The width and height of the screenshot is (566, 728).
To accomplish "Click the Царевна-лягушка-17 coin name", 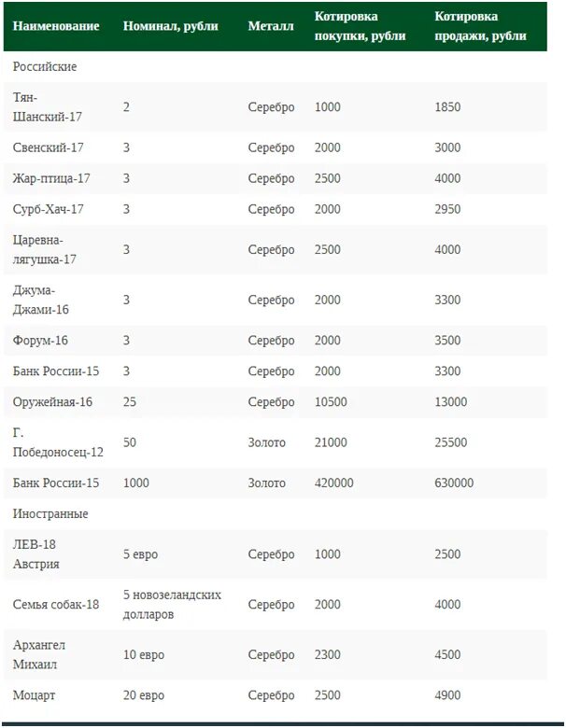I will [44, 249].
